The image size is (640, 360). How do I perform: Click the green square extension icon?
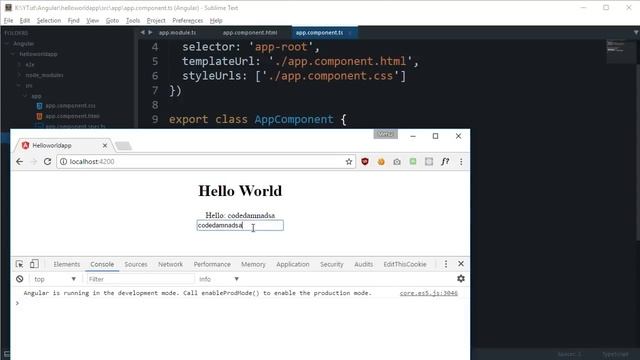point(413,162)
